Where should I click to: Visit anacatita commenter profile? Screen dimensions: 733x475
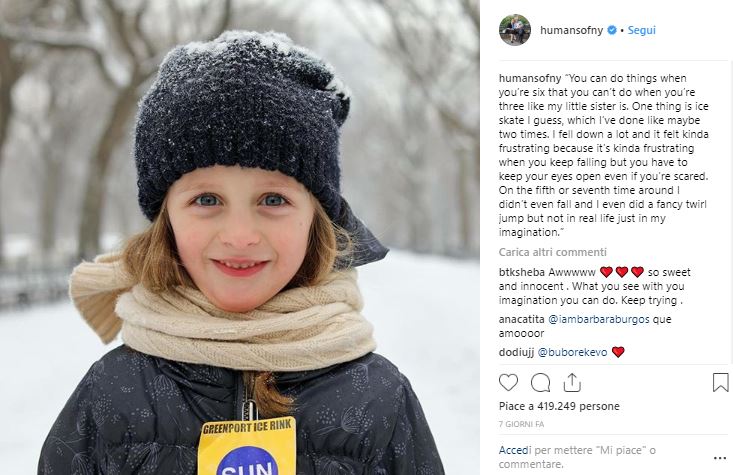pyautogui.click(x=521, y=319)
